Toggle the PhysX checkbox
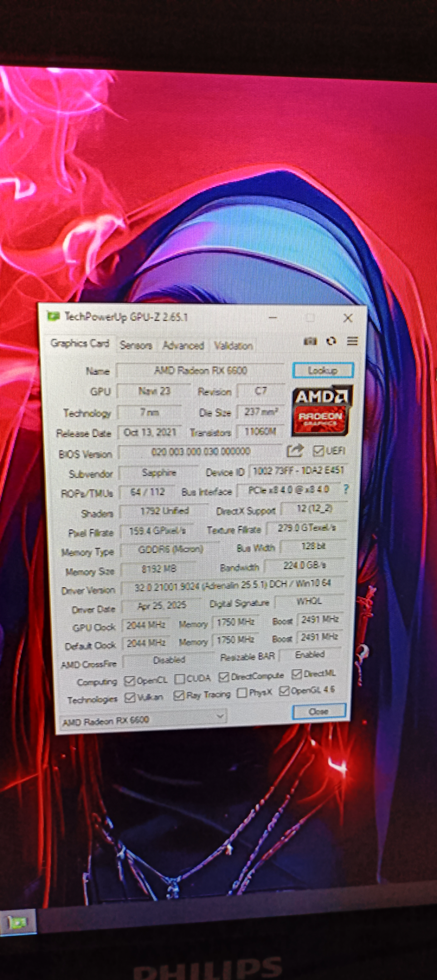 [x=242, y=693]
